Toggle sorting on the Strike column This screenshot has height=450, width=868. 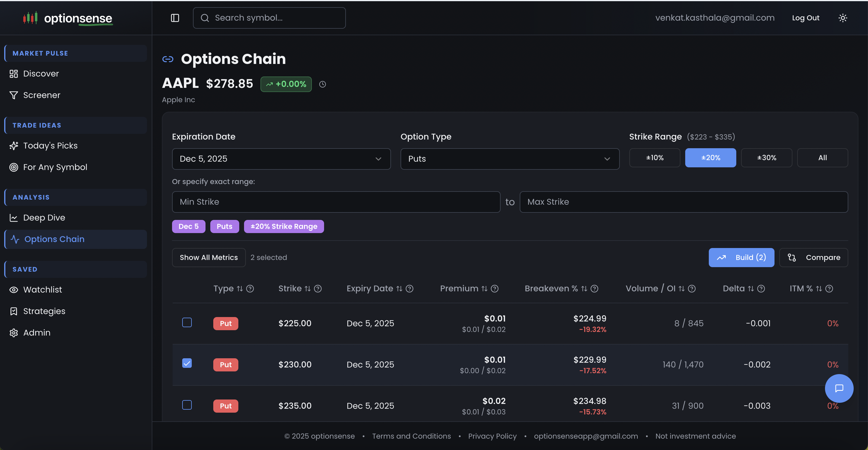pos(307,289)
